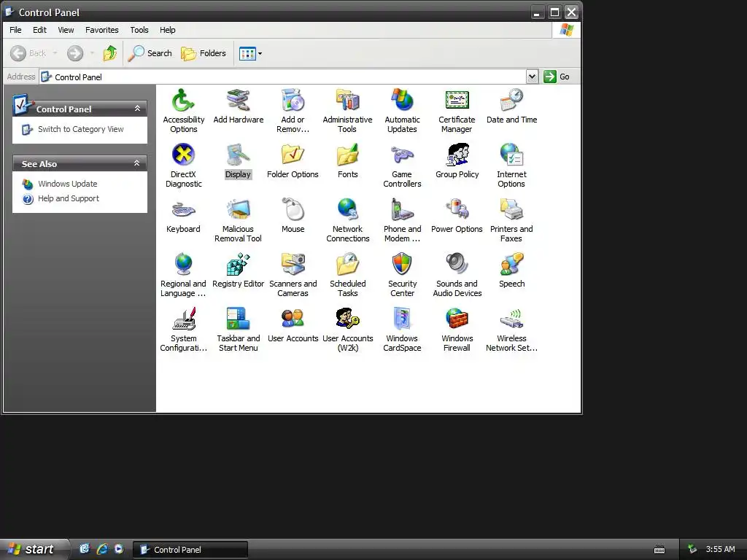Select Printers and Faxes icon
This screenshot has width=747, height=560.
tap(511, 210)
